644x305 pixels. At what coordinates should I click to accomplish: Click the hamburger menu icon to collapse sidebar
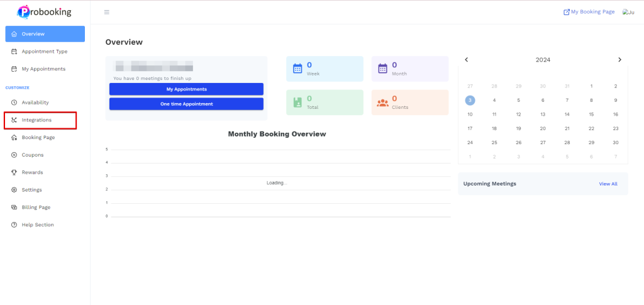(x=106, y=12)
